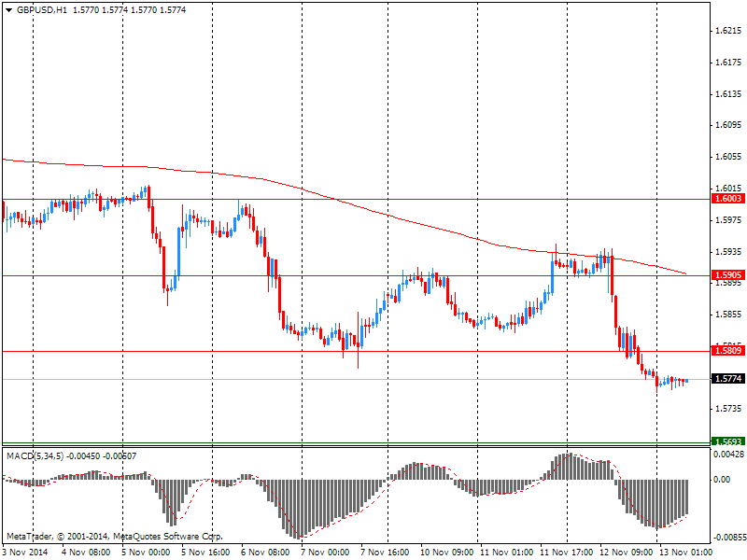Screen dimensions: 747x560
Task: Click the 5 Nov 00:00 time axis label
Action: 146,552
